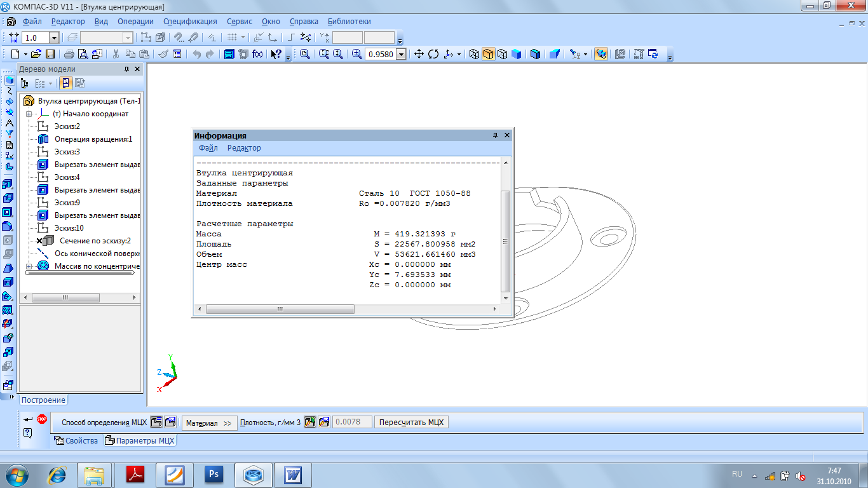Viewport: 868px width, 488px height.
Task: Open the Операции menu
Action: [135, 22]
